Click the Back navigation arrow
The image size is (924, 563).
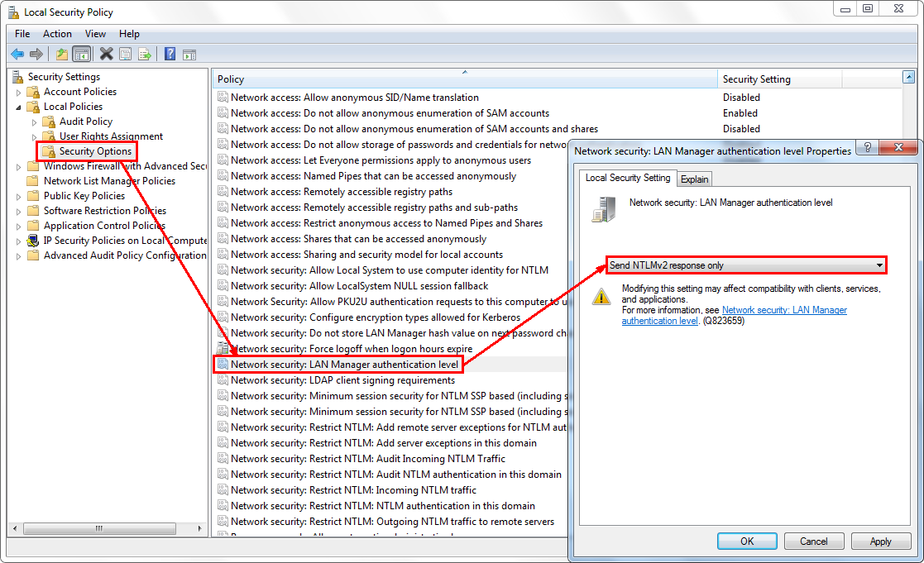point(17,54)
